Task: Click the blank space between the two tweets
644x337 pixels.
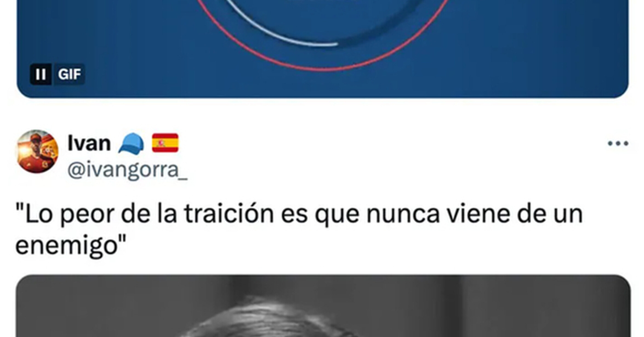Action: (322, 114)
